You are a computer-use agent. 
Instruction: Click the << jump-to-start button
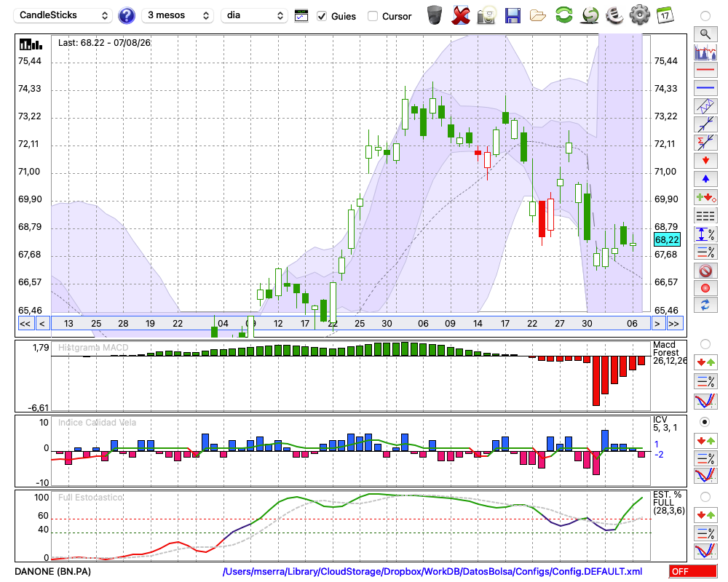[x=25, y=324]
